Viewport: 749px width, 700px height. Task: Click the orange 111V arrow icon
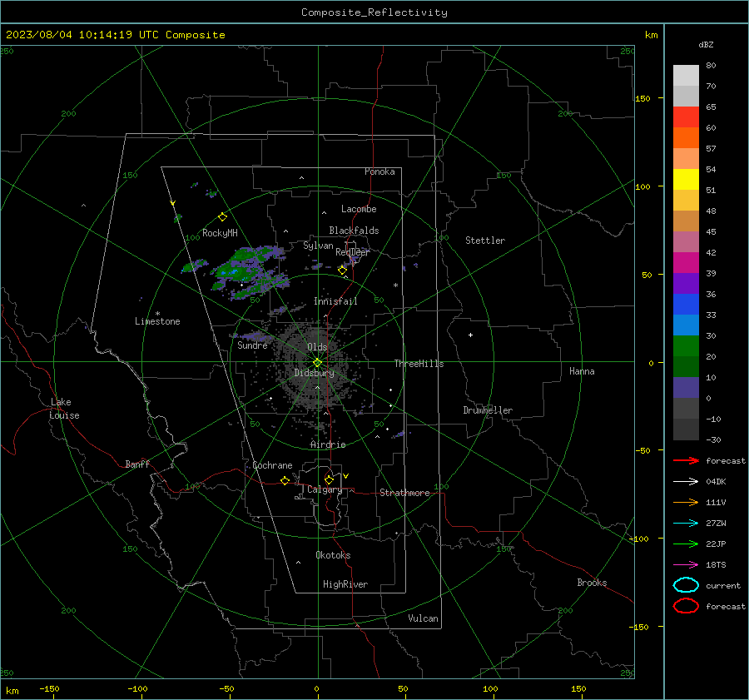686,502
